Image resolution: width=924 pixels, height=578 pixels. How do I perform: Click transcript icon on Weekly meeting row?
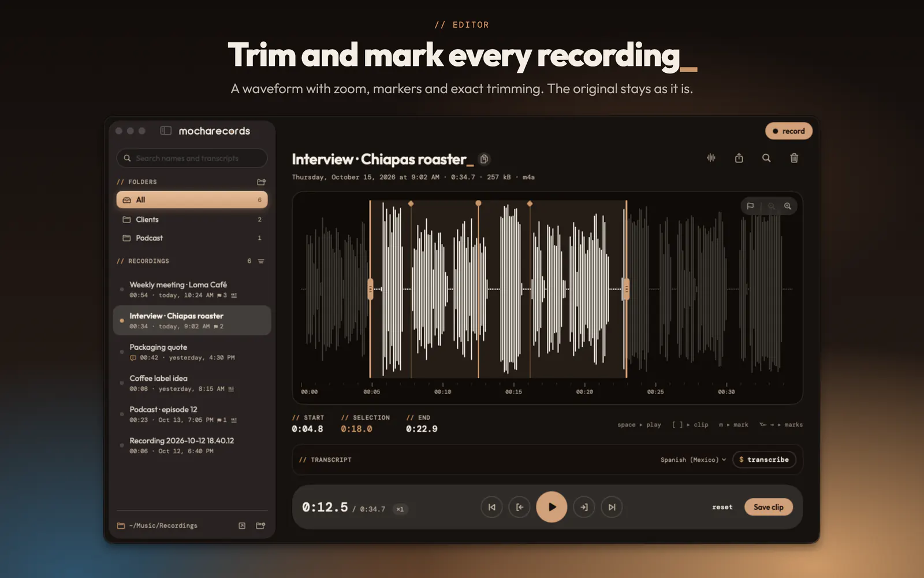(234, 295)
